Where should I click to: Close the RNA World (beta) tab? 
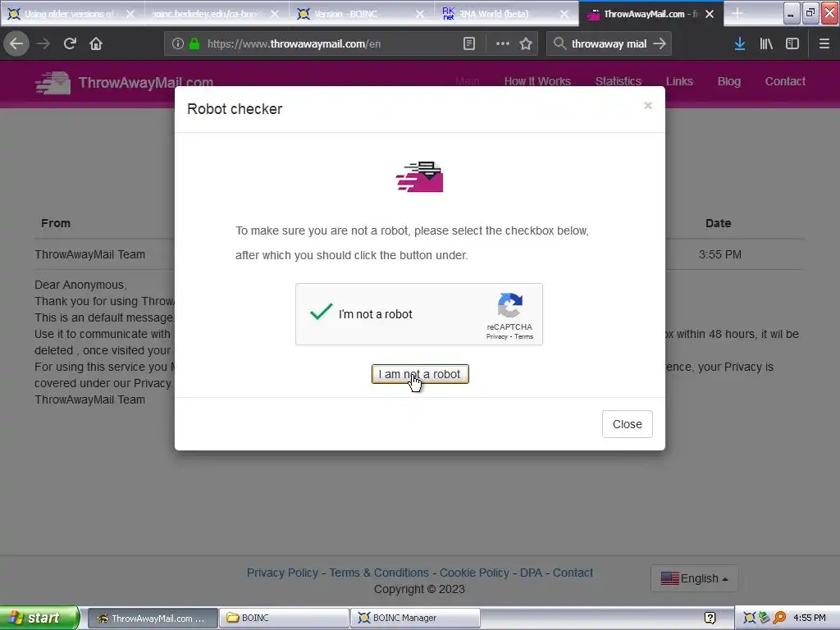pyautogui.click(x=564, y=14)
